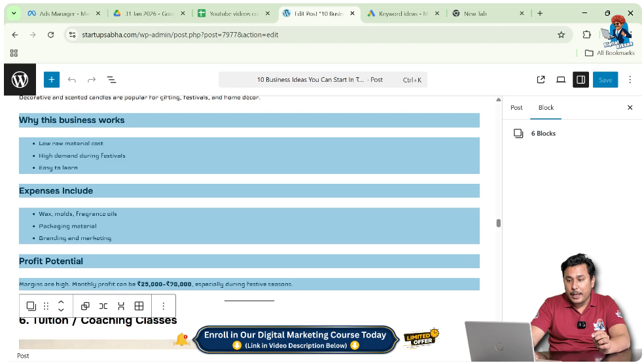Click the 6 Blocks multi-select icon
The width and height of the screenshot is (644, 363).
(x=518, y=133)
